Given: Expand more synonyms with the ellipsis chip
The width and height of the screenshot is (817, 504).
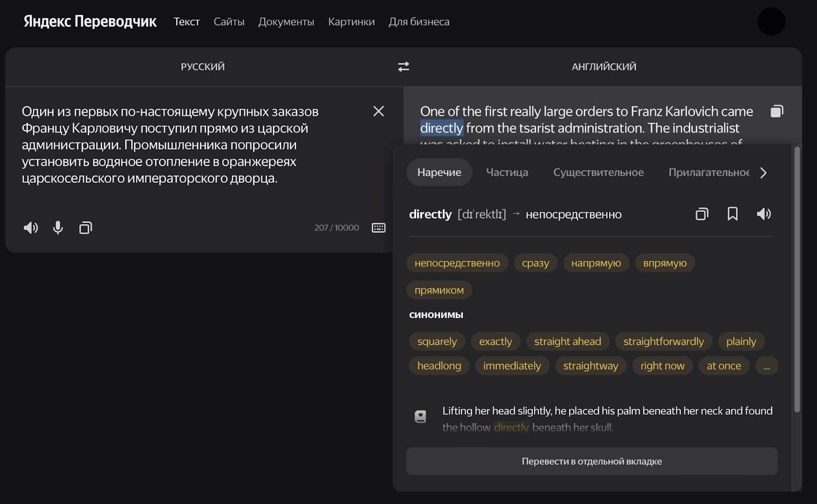Looking at the screenshot, I should pos(766,366).
